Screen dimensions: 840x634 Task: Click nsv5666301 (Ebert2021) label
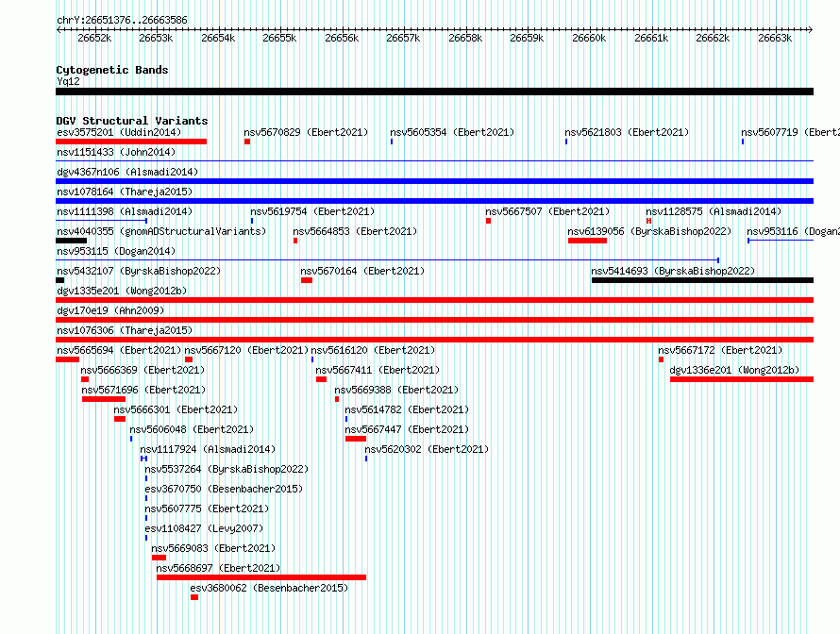176,409
